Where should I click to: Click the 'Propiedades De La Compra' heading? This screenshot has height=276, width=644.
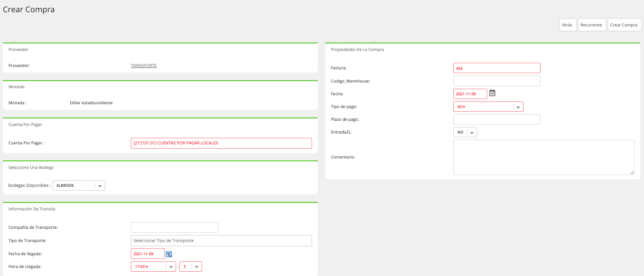point(357,50)
